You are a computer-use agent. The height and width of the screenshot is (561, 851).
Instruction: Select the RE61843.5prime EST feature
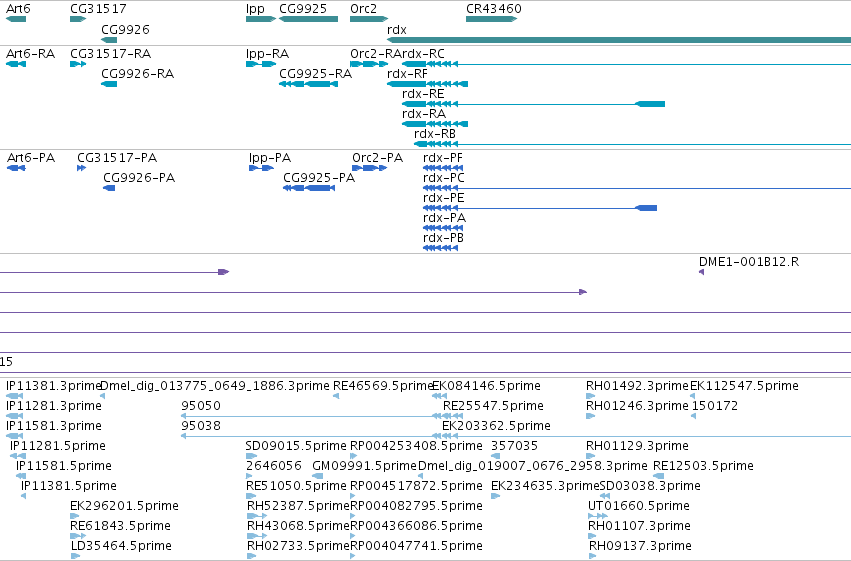tap(78, 536)
